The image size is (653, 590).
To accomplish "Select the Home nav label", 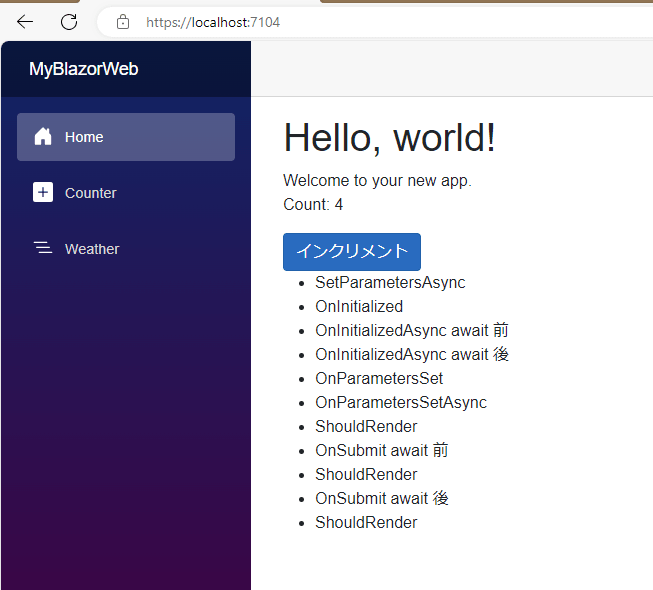I will click(x=84, y=137).
